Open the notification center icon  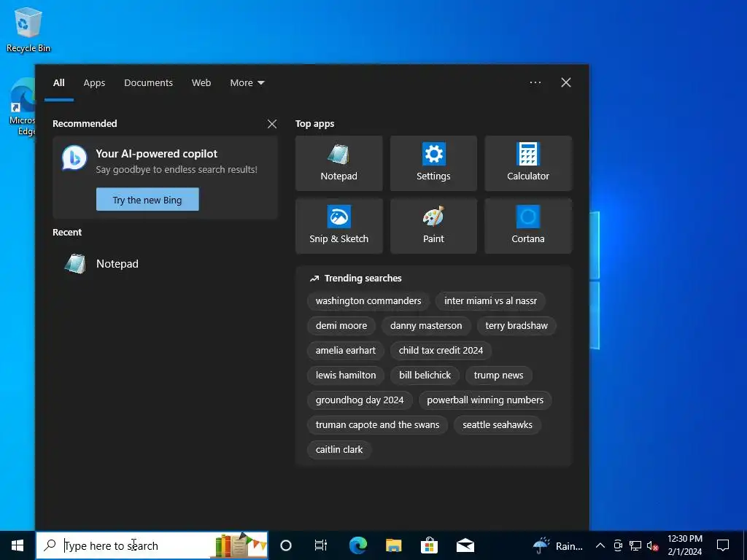(723, 545)
